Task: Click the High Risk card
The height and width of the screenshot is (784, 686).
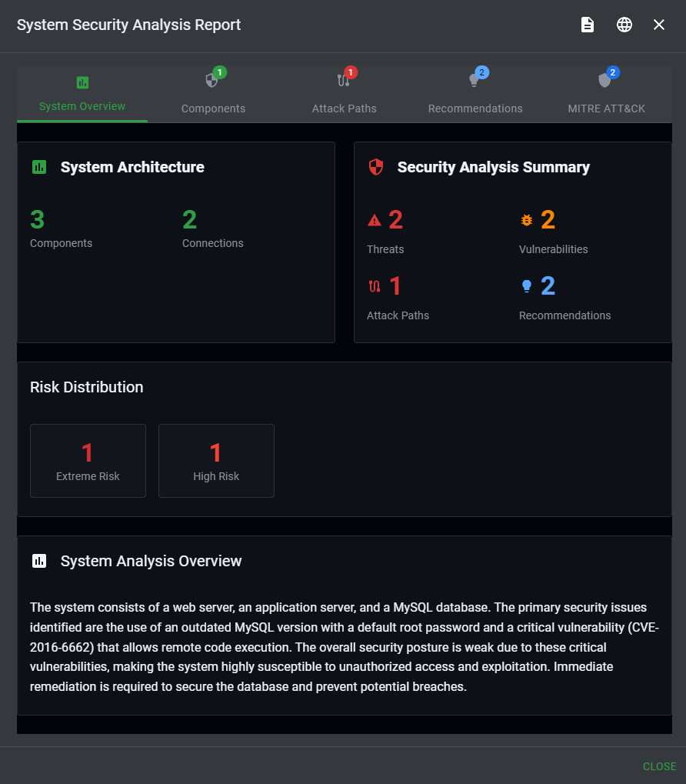Action: point(216,461)
